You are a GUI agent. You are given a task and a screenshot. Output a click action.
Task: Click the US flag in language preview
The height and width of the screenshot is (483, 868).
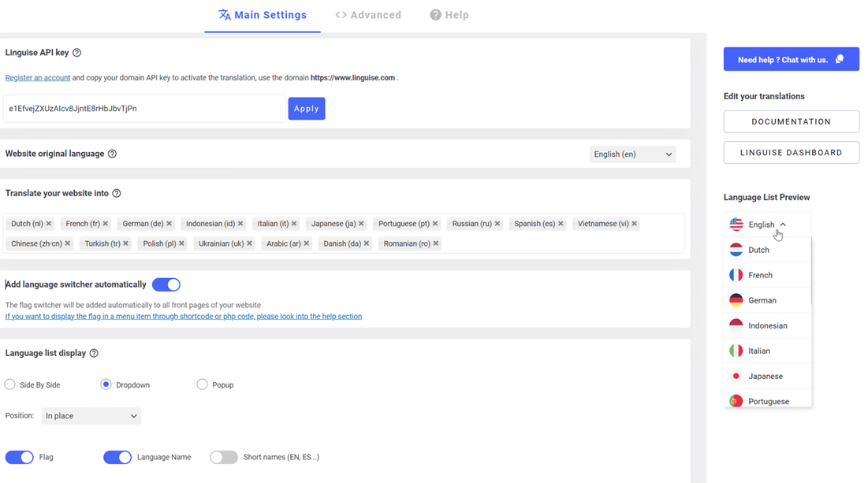(x=736, y=224)
